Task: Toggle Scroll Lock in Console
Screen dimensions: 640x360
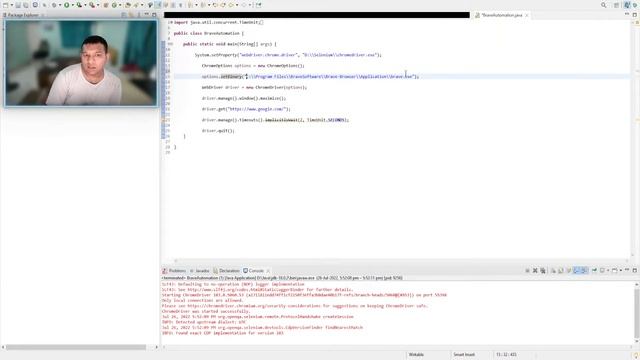Action: (x=561, y=270)
